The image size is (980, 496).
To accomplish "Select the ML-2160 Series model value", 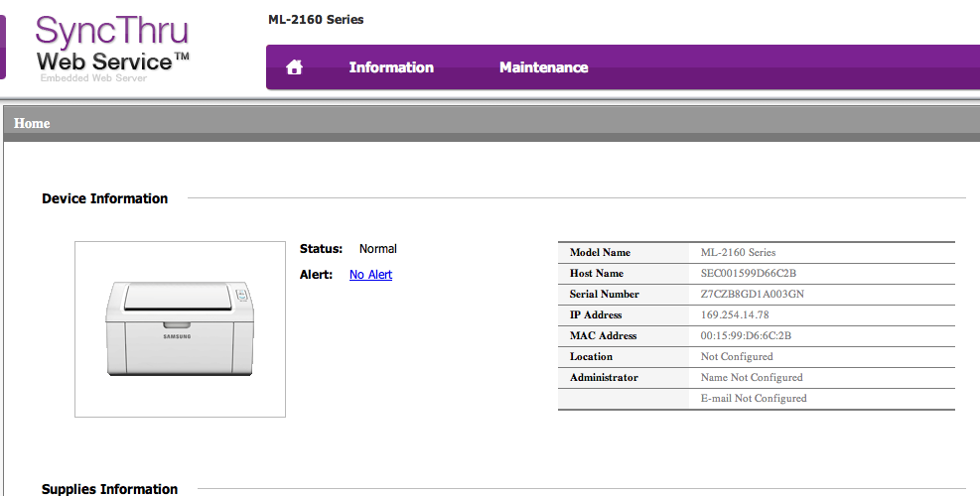I will point(738,252).
